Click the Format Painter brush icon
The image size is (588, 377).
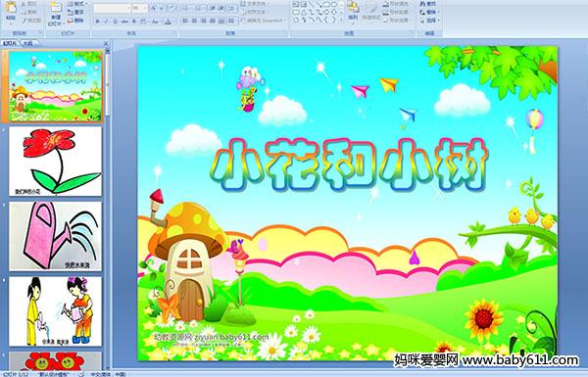click(24, 21)
